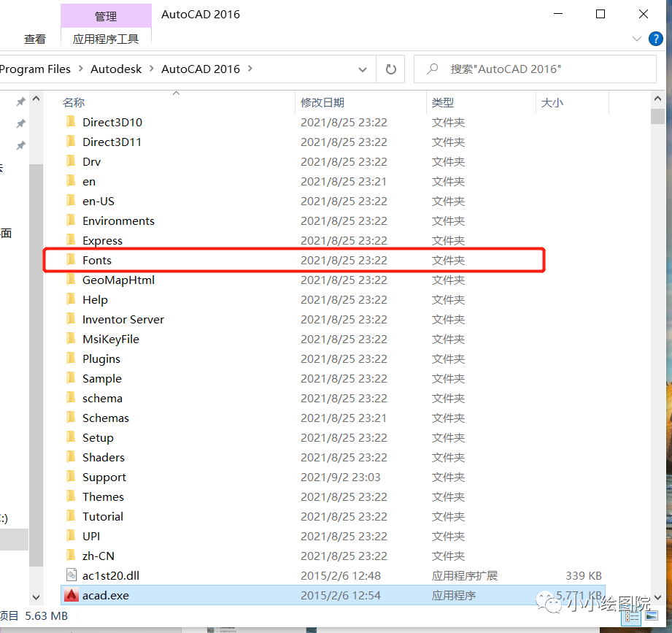Image resolution: width=672 pixels, height=633 pixels.
Task: Sort files by 大小 column
Action: click(x=552, y=102)
